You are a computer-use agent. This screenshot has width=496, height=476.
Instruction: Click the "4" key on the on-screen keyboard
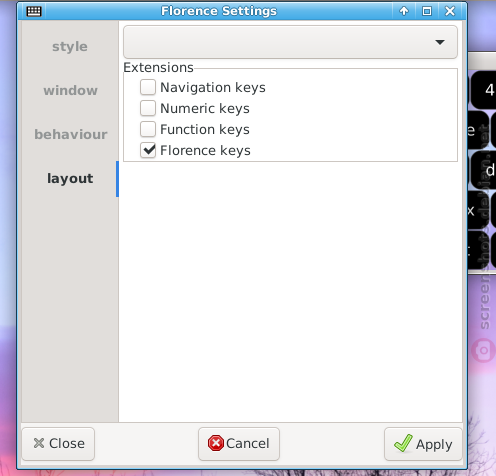(x=484, y=90)
